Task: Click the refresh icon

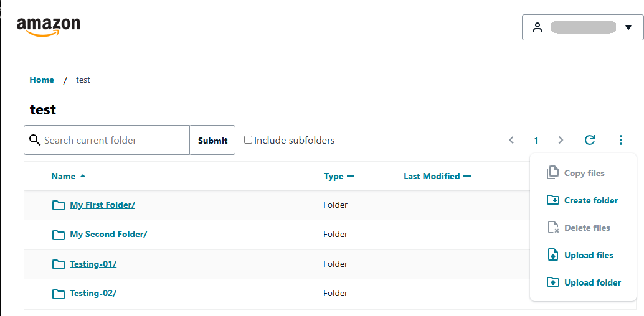Action: pyautogui.click(x=589, y=140)
